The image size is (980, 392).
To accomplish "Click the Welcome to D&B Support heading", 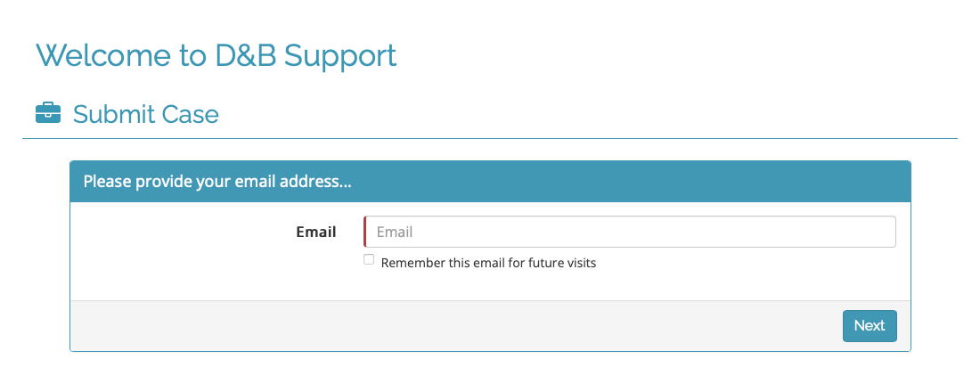I will [216, 55].
